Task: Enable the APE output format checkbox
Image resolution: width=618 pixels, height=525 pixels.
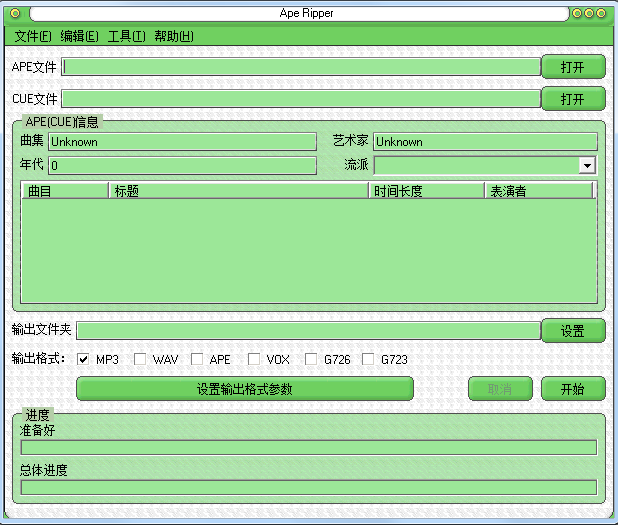Action: point(197,359)
